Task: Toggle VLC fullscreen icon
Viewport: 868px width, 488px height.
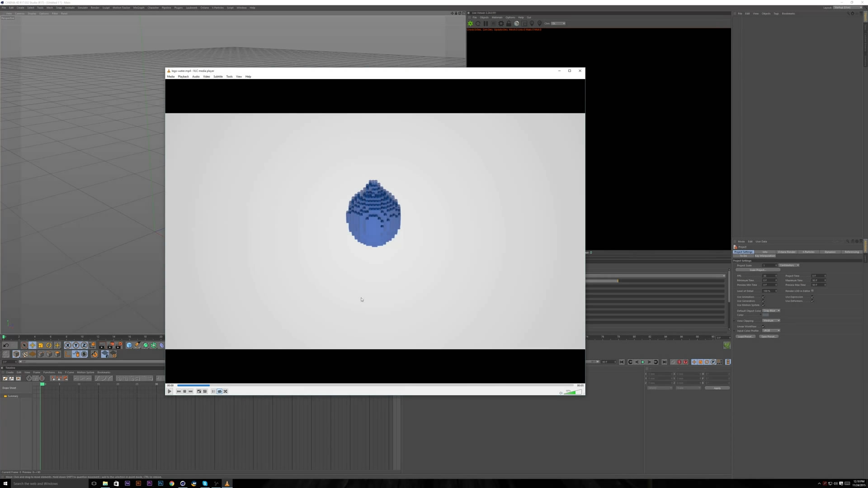Action: [x=199, y=391]
